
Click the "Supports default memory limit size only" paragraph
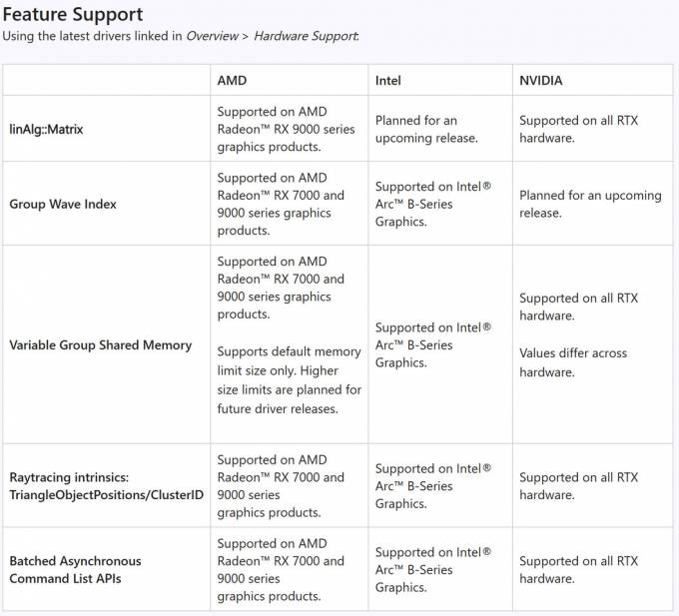click(289, 380)
